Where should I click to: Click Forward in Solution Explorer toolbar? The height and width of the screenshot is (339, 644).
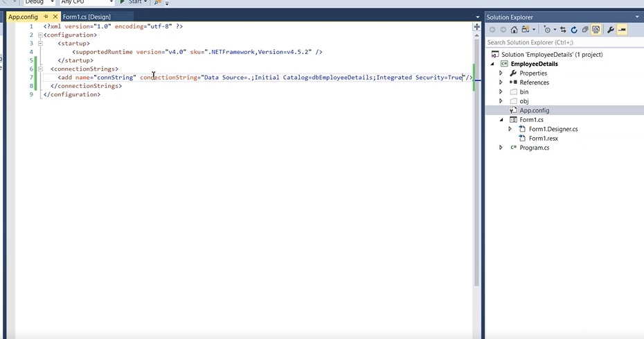pos(503,30)
